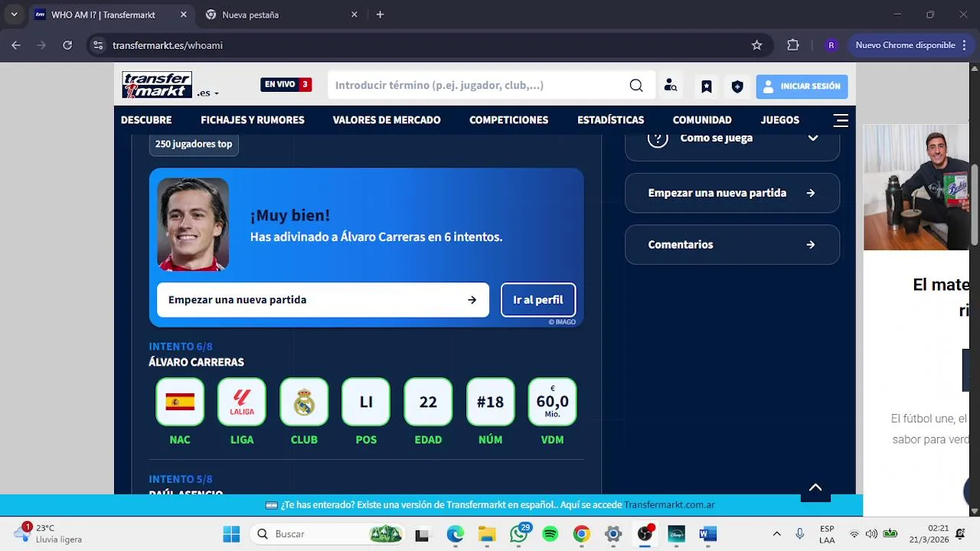Open sidebar Empezar una nueva partida
The image size is (980, 551).
(733, 193)
